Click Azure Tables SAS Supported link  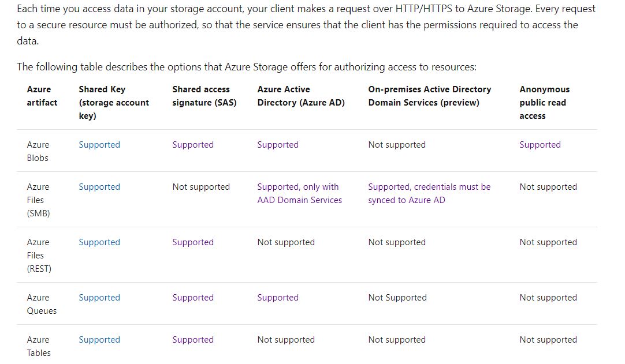(x=193, y=340)
